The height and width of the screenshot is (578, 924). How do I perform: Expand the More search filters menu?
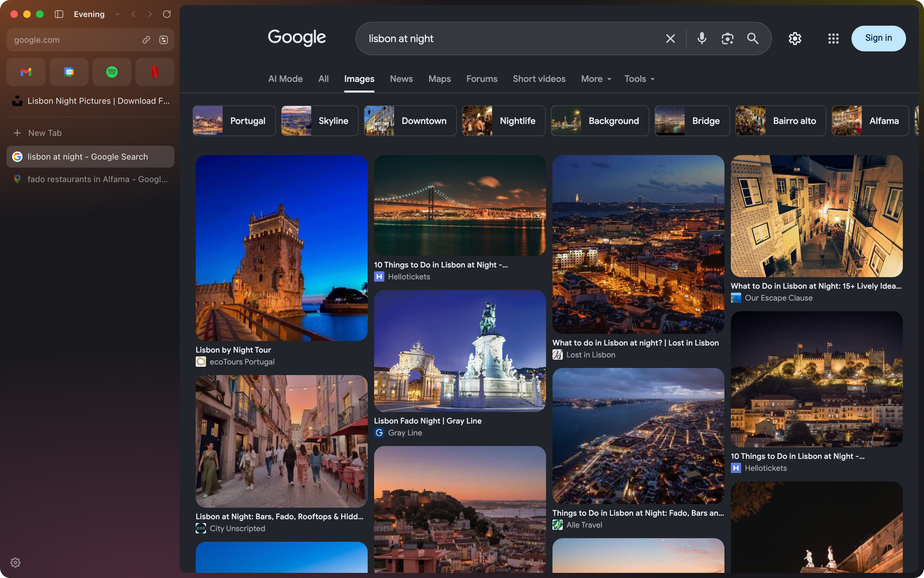point(596,79)
